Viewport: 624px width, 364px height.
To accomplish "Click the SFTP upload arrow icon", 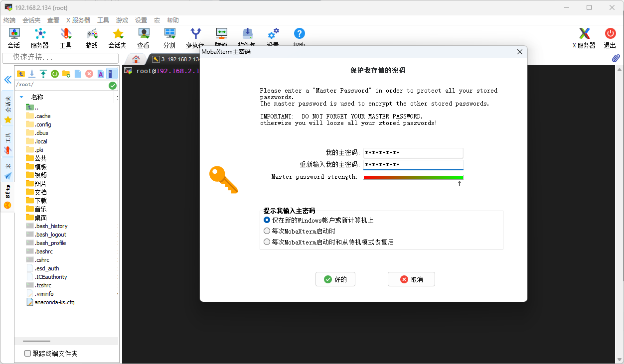I will (43, 74).
